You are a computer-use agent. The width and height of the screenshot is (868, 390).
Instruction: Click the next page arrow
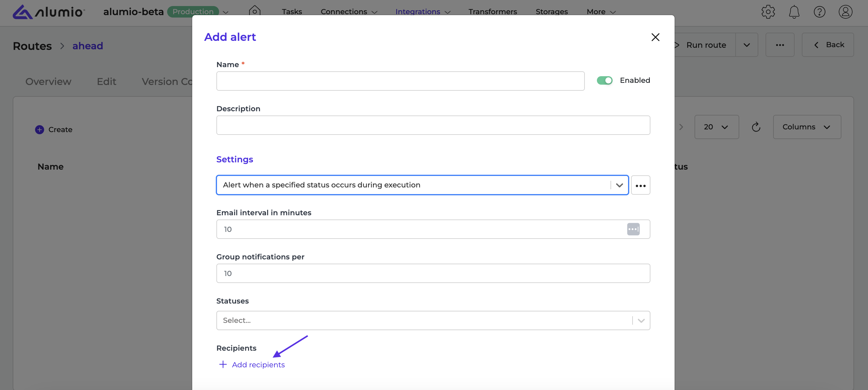pyautogui.click(x=681, y=127)
